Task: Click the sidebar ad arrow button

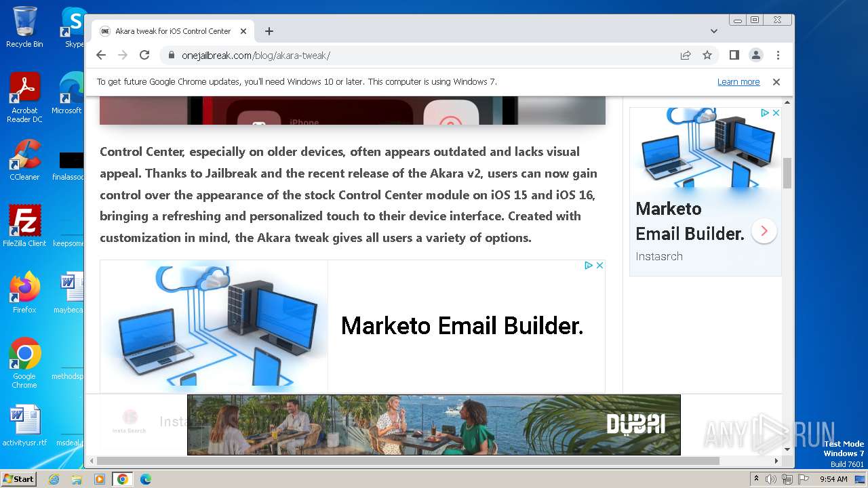Action: click(x=764, y=231)
